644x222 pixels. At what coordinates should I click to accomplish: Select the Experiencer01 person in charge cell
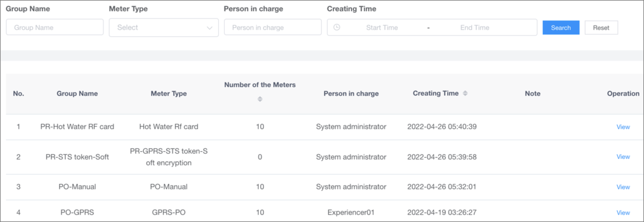tap(351, 212)
